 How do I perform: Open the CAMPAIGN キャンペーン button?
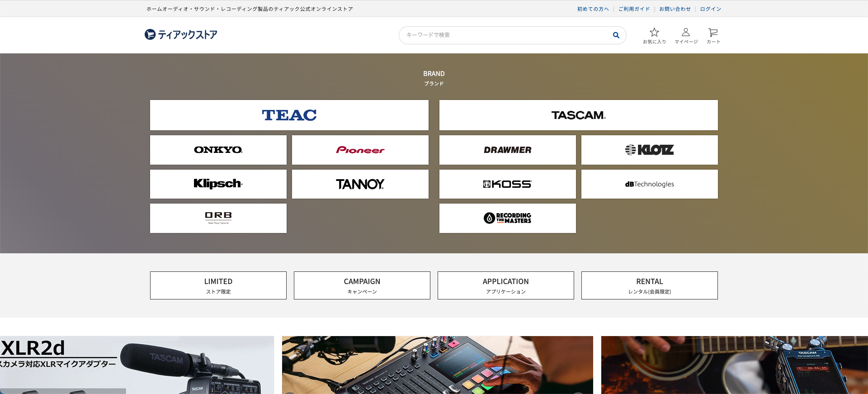362,285
